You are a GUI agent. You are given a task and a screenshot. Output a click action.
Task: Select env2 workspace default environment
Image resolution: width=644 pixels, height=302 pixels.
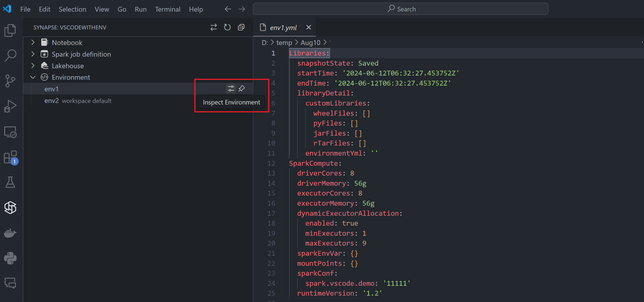click(51, 101)
